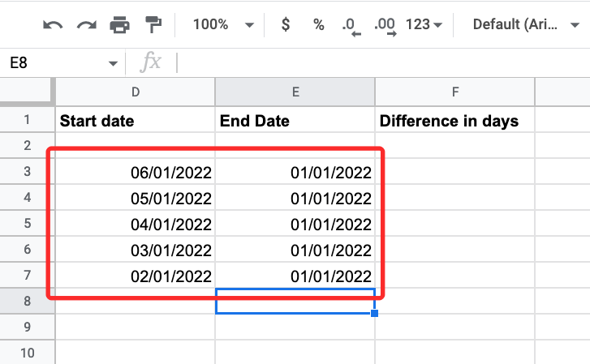590x364 pixels.
Task: Open the 123 number formats dropdown
Action: tap(423, 24)
